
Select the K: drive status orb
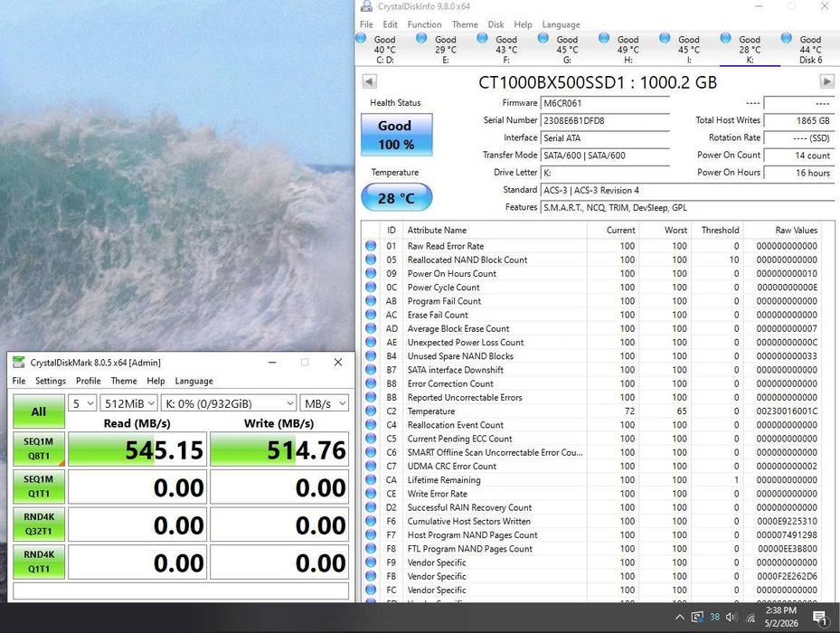click(x=725, y=38)
